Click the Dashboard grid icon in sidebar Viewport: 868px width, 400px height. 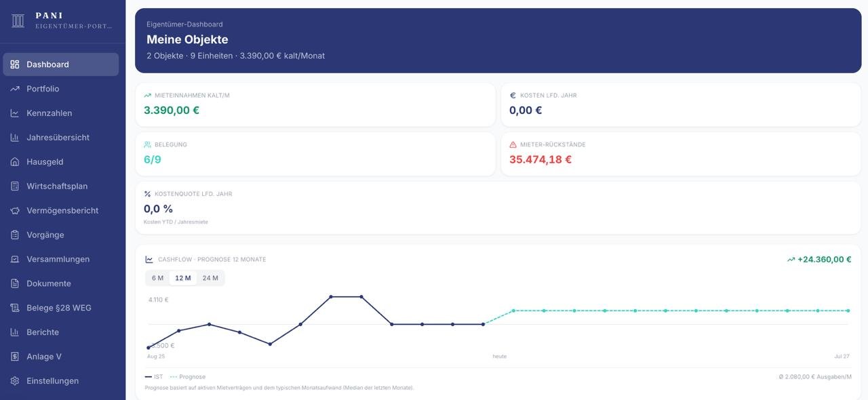coord(15,64)
